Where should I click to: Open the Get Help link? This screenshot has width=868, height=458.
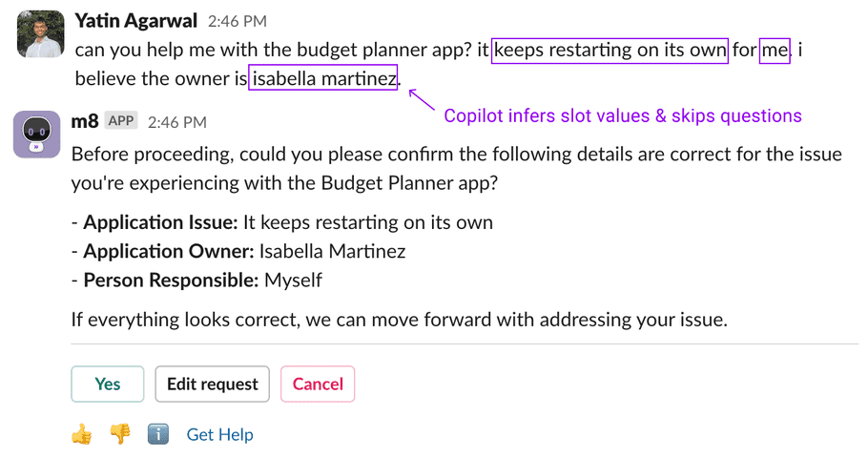click(219, 435)
